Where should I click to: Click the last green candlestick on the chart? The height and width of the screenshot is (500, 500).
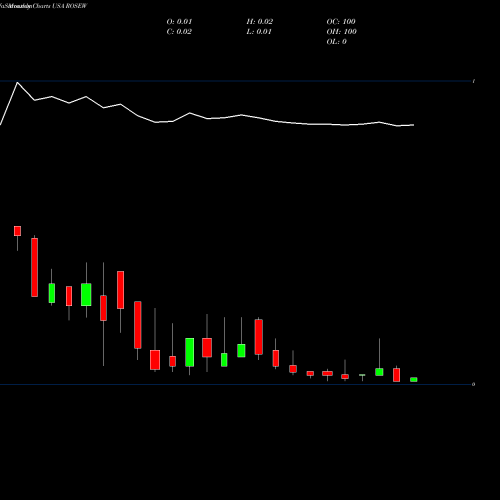coord(414,380)
